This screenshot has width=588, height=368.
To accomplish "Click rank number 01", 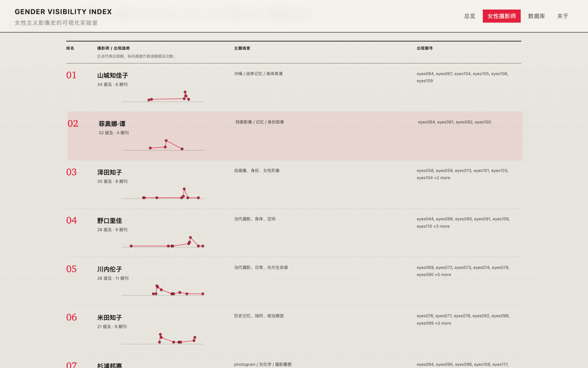I will coord(71,75).
